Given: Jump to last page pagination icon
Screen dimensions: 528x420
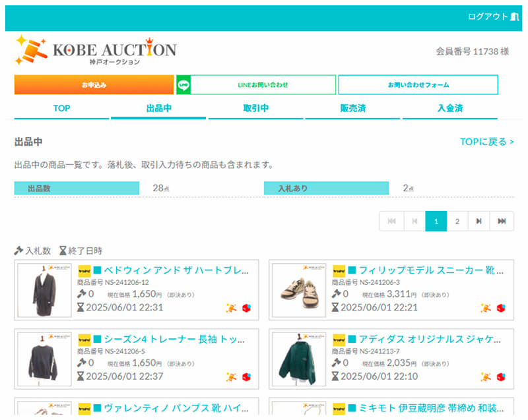Looking at the screenshot, I should (x=502, y=222).
